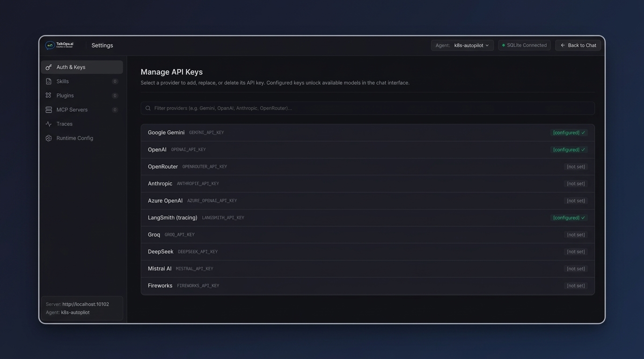
Task: Focus the Filter providers search field
Action: click(x=368, y=108)
